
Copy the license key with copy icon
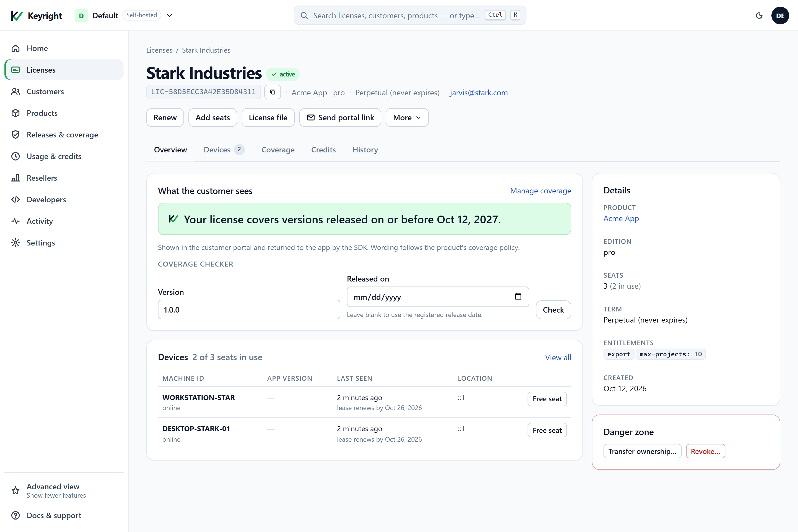[272, 92]
